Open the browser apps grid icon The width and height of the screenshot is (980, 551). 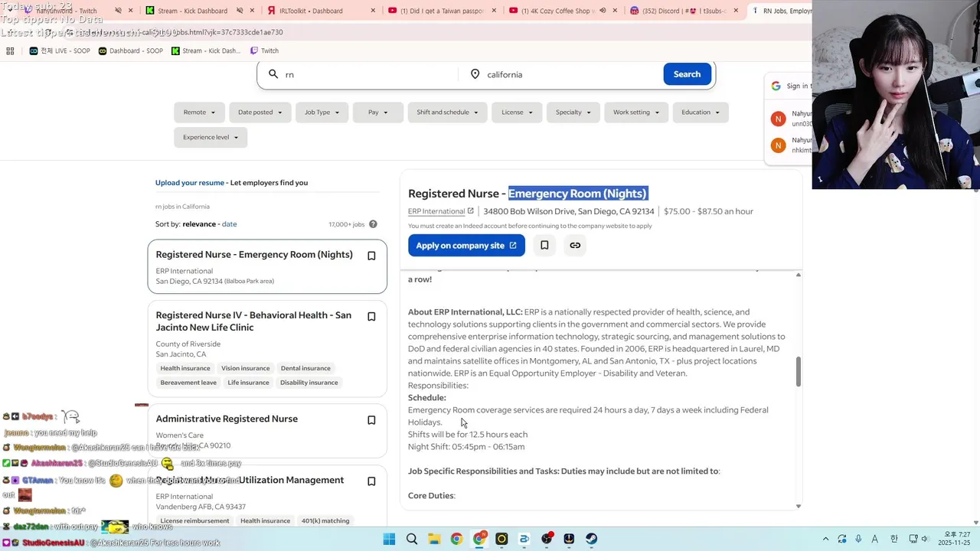10,51
